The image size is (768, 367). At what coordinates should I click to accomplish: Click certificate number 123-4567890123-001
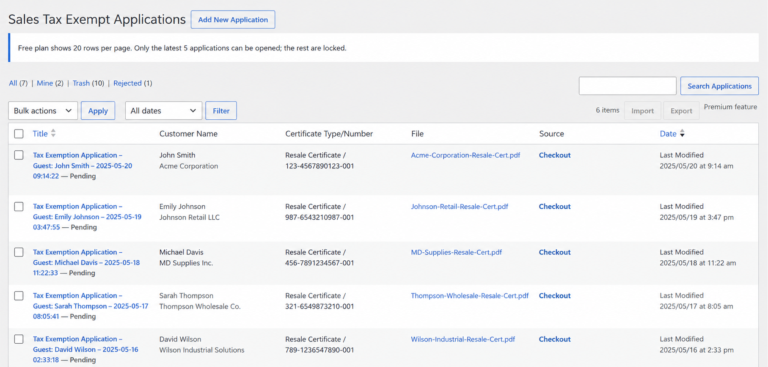point(319,166)
